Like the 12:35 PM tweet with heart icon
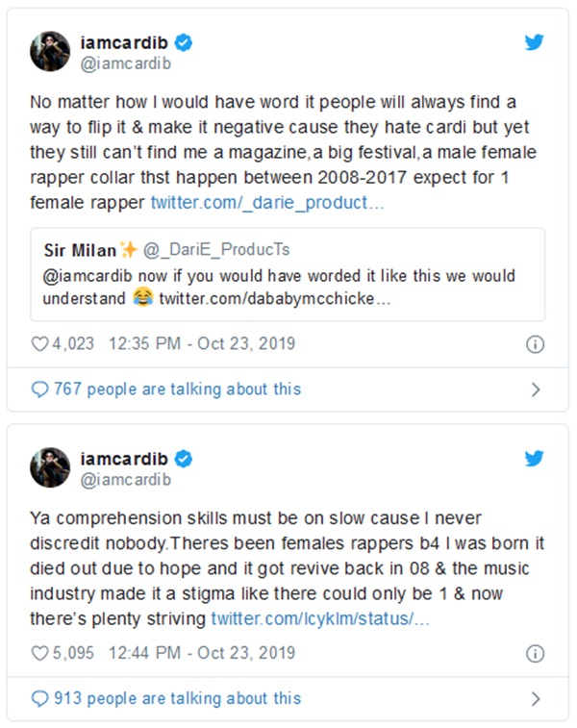577x728 pixels. [x=40, y=343]
